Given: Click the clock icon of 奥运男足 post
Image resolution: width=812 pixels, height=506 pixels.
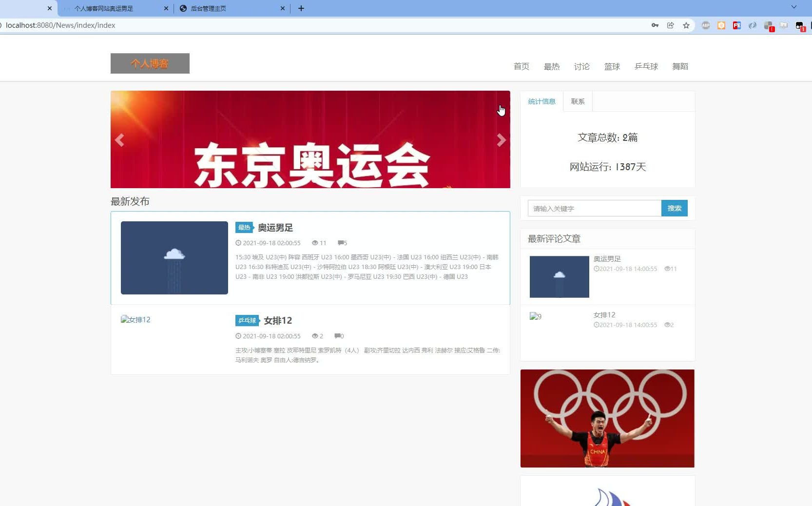Looking at the screenshot, I should point(238,243).
